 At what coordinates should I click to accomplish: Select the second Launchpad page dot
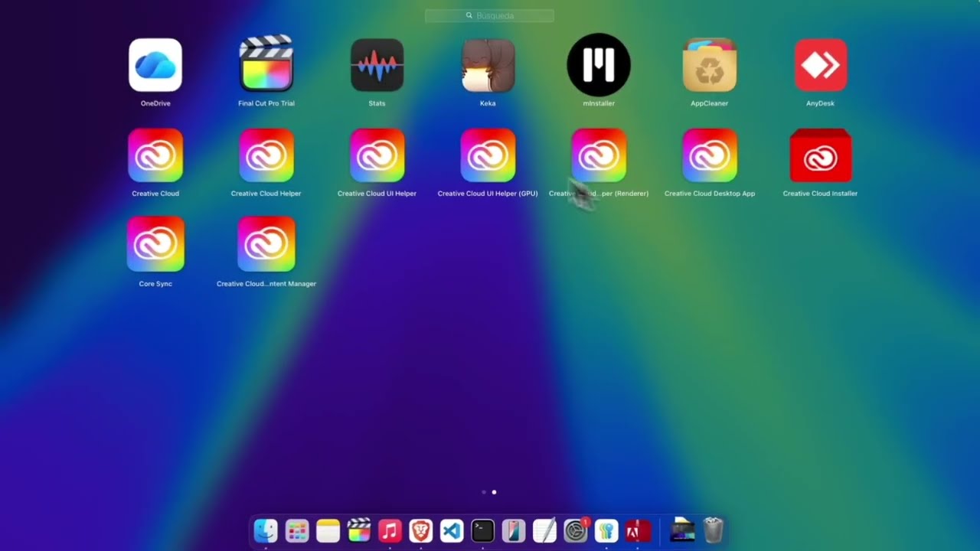494,492
